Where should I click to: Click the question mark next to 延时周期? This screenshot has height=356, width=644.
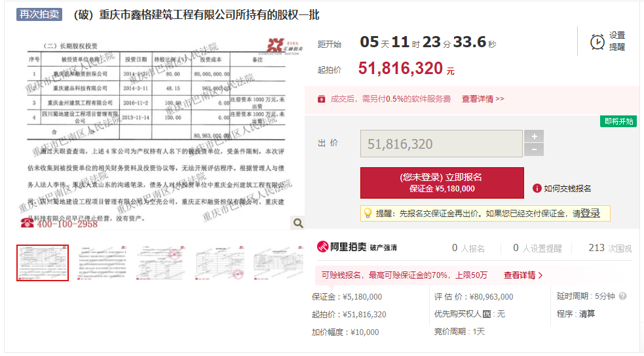622,296
